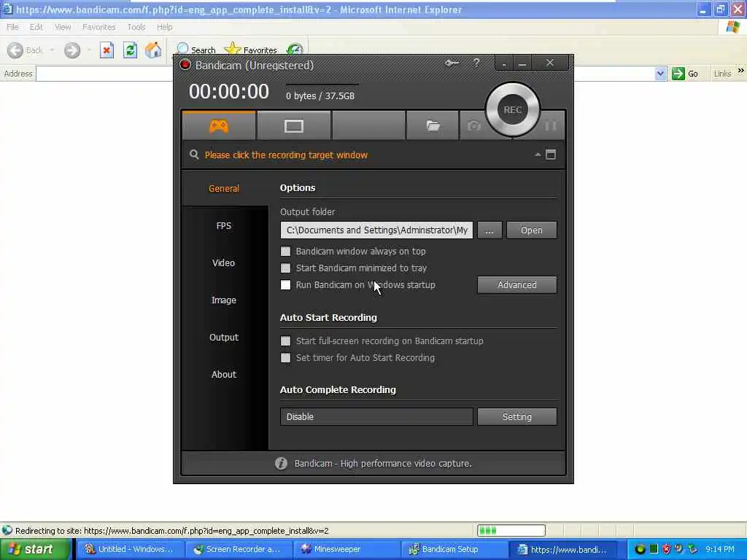The width and height of the screenshot is (747, 560).
Task: Browse output folder with the ... button
Action: tap(489, 230)
